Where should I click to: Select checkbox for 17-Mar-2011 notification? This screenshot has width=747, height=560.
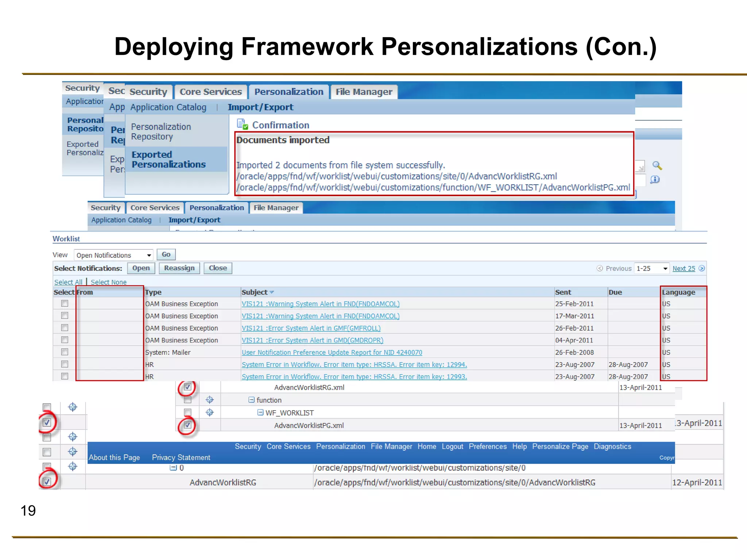coord(65,315)
